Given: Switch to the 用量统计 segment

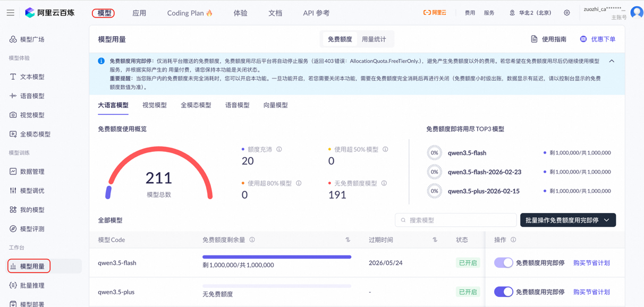Looking at the screenshot, I should tap(374, 39).
